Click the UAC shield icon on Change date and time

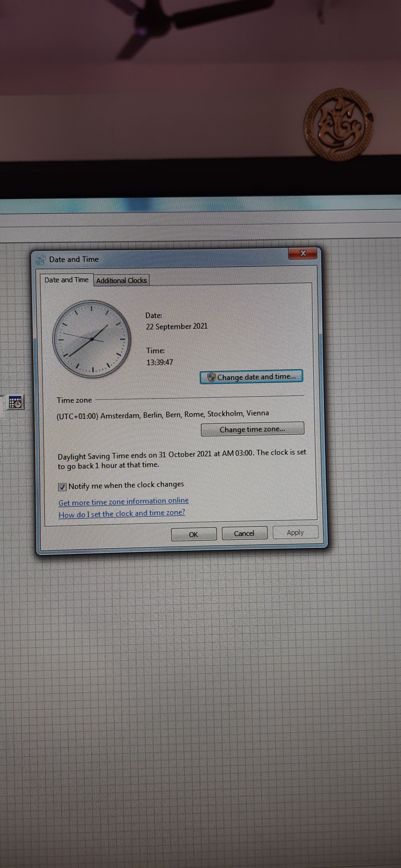pyautogui.click(x=212, y=376)
